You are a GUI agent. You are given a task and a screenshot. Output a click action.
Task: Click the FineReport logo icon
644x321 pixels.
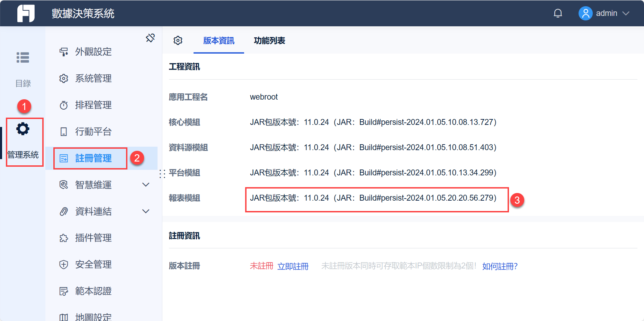pyautogui.click(x=26, y=13)
